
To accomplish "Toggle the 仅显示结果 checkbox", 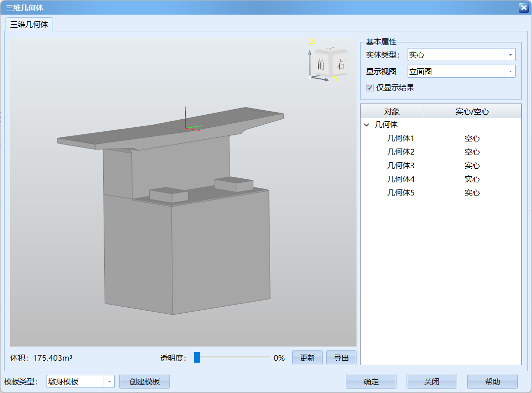I will pos(370,87).
